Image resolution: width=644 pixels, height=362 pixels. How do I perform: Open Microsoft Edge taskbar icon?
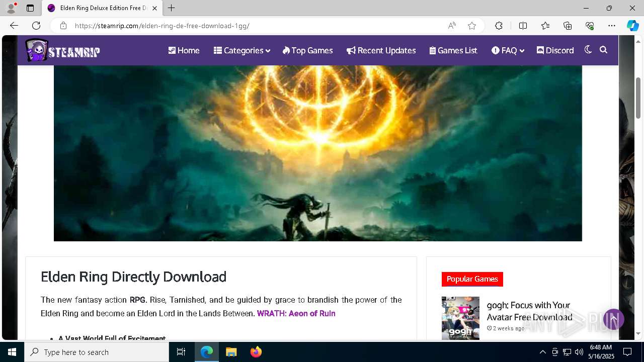(x=207, y=352)
